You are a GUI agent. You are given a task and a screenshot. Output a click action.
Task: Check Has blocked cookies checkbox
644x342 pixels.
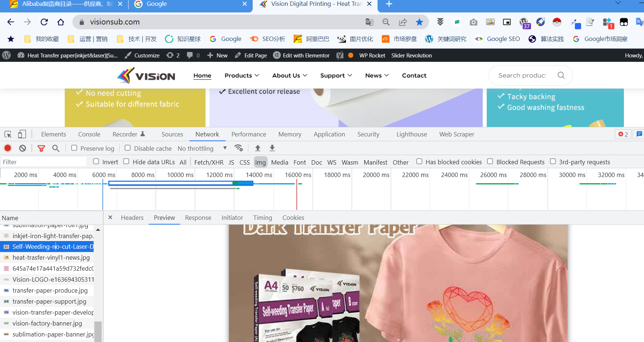click(419, 161)
